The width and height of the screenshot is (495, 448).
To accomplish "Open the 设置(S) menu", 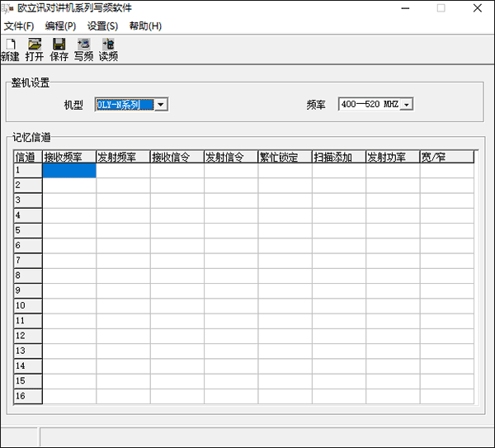I will pos(102,26).
